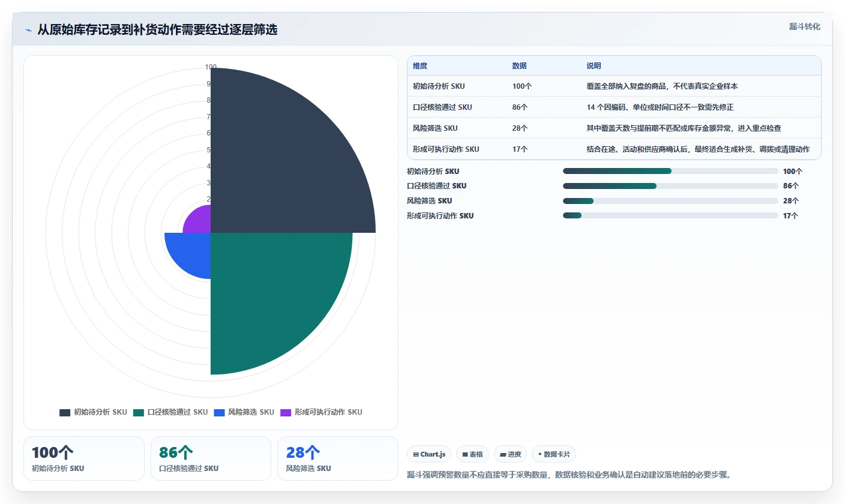This screenshot has height=504, width=845.
Task: Toggle 初始待分析 SKU legend item
Action: click(93, 412)
